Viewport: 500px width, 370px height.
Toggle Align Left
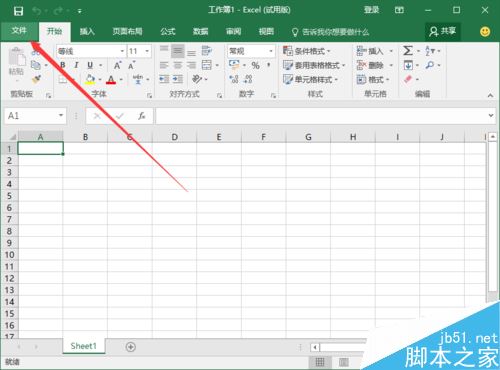(x=164, y=65)
